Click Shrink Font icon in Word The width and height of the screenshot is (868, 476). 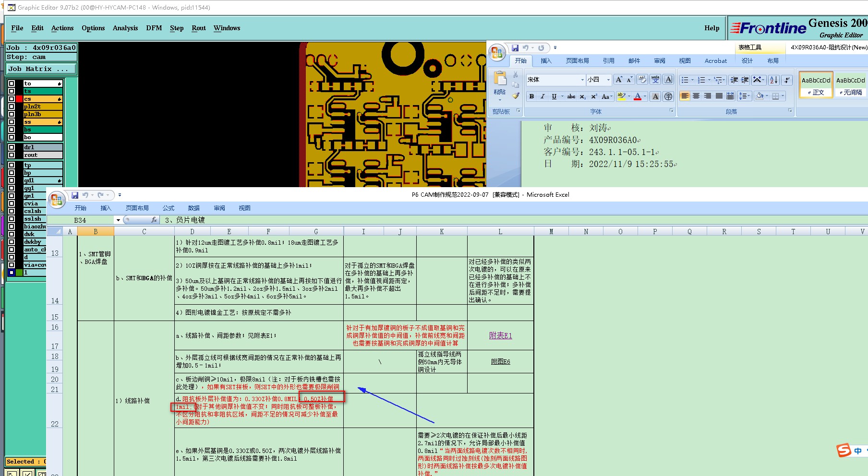(629, 80)
